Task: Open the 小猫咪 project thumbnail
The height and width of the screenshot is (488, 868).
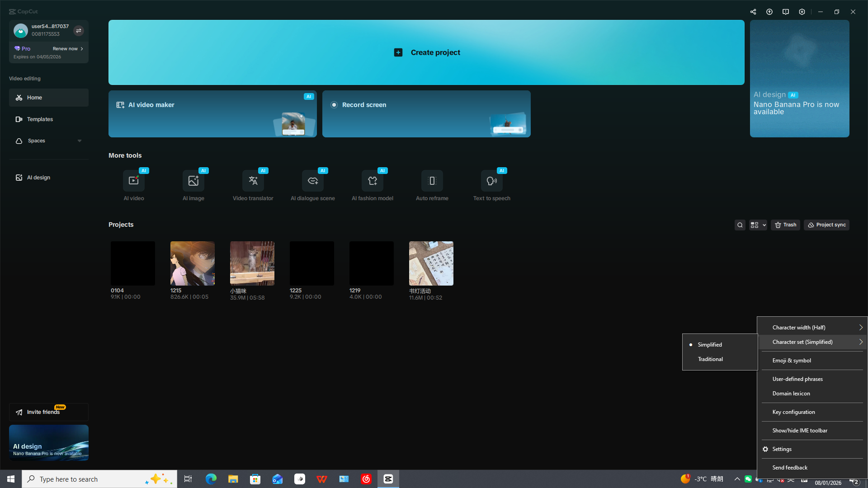Action: click(252, 263)
